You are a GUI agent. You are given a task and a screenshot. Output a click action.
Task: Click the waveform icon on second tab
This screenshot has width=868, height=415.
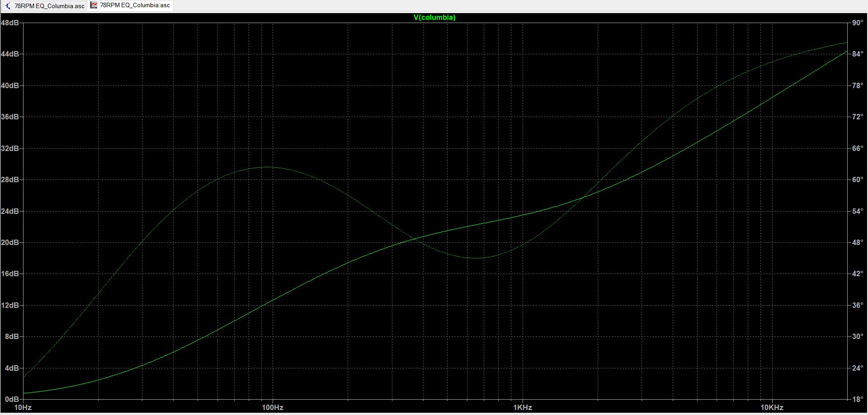click(94, 5)
